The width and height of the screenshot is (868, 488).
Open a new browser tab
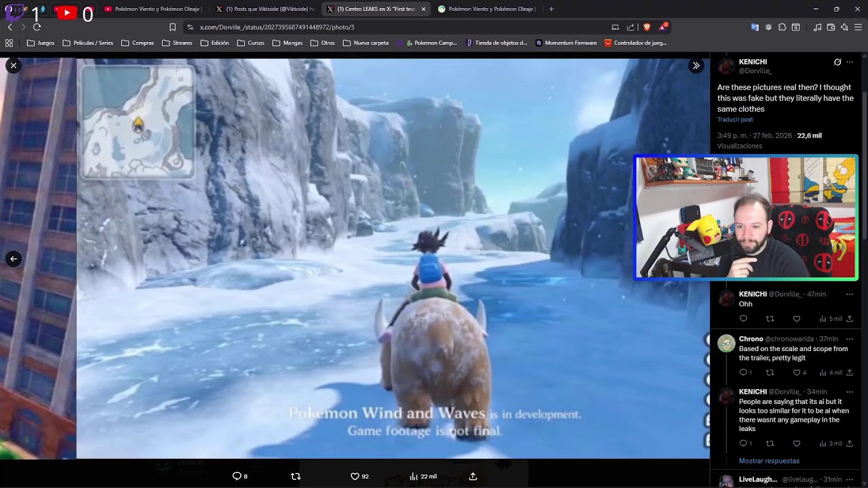tap(551, 9)
